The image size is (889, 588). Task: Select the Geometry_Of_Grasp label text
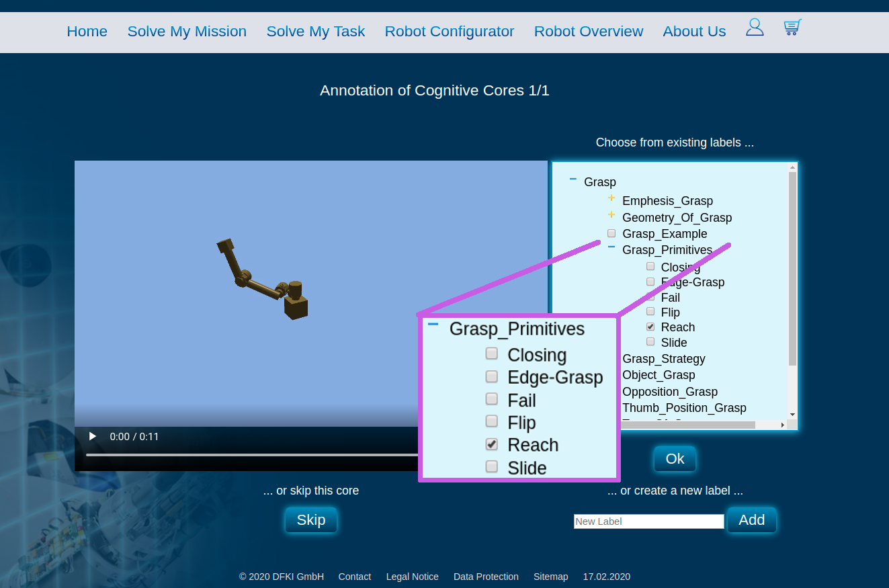click(677, 218)
